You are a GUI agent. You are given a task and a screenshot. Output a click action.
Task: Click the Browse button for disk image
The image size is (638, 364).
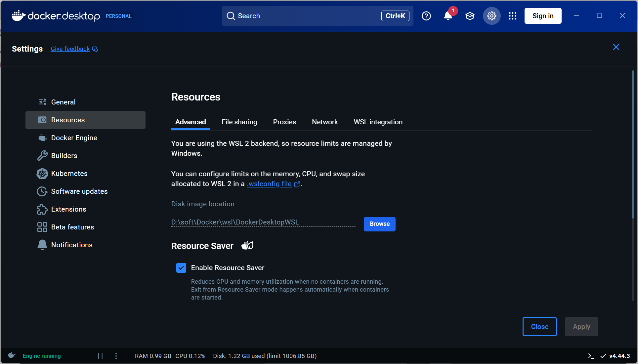379,224
